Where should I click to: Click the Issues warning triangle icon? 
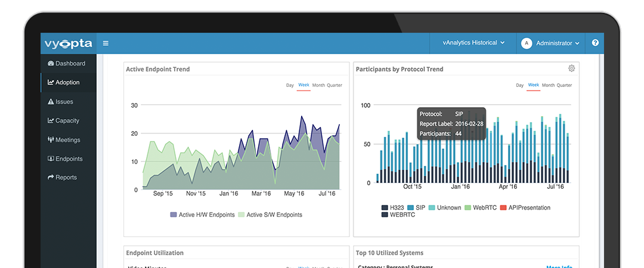tap(51, 102)
